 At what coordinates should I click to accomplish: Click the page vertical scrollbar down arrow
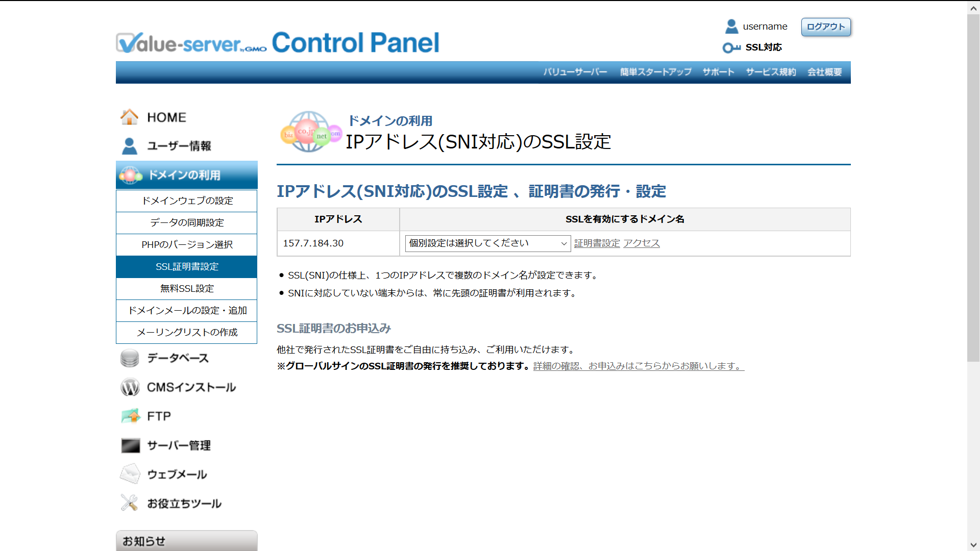point(973,545)
